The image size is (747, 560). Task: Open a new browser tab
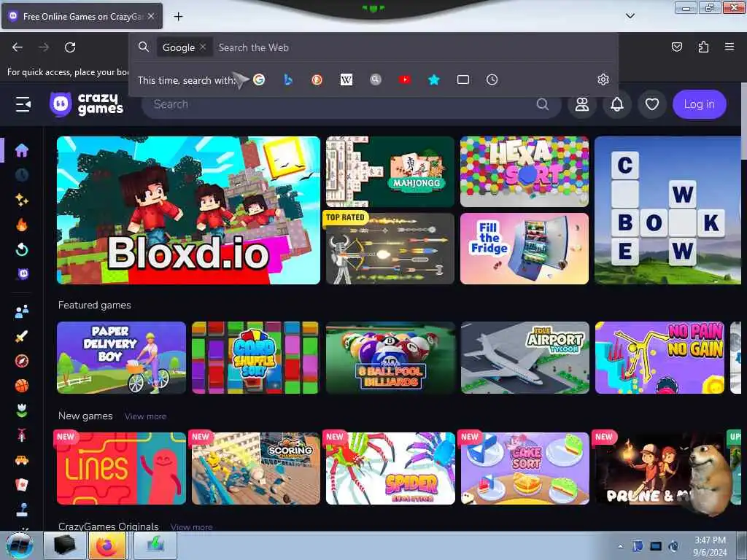tap(178, 17)
